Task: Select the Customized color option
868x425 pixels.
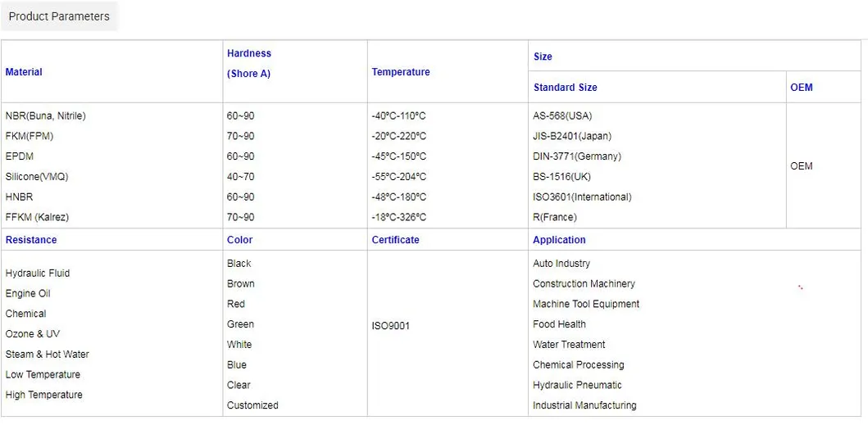Action: [252, 405]
